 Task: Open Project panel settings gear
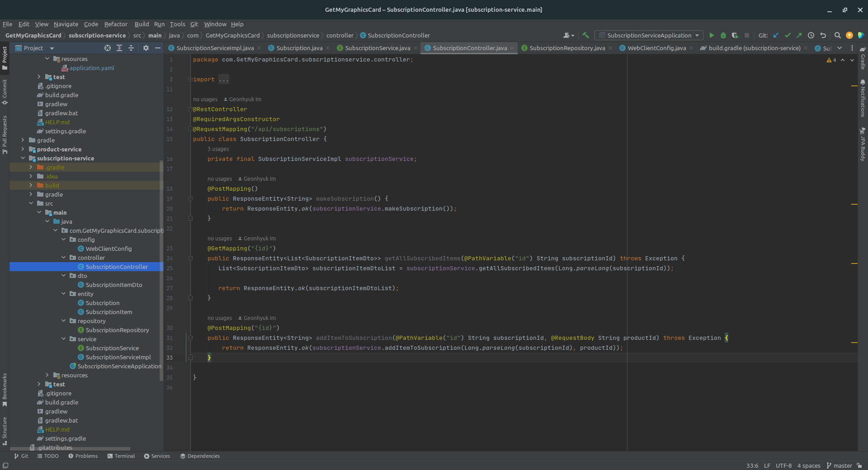[146, 48]
